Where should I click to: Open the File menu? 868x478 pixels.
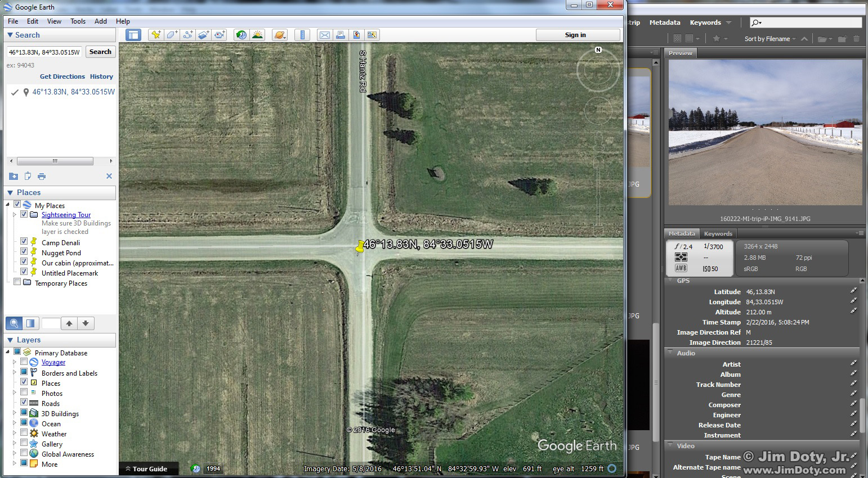tap(13, 21)
